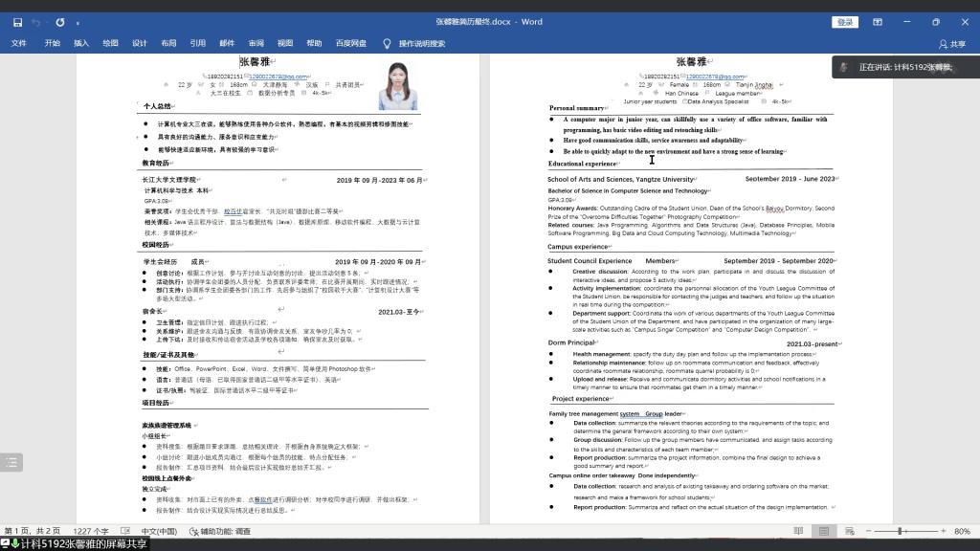This screenshot has height=551, width=980.
Task: Open the proofing check icon in status bar
Action: [x=125, y=531]
